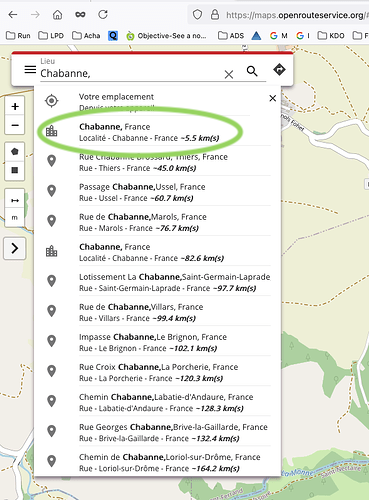Activate the distance measure tool

(x=15, y=200)
